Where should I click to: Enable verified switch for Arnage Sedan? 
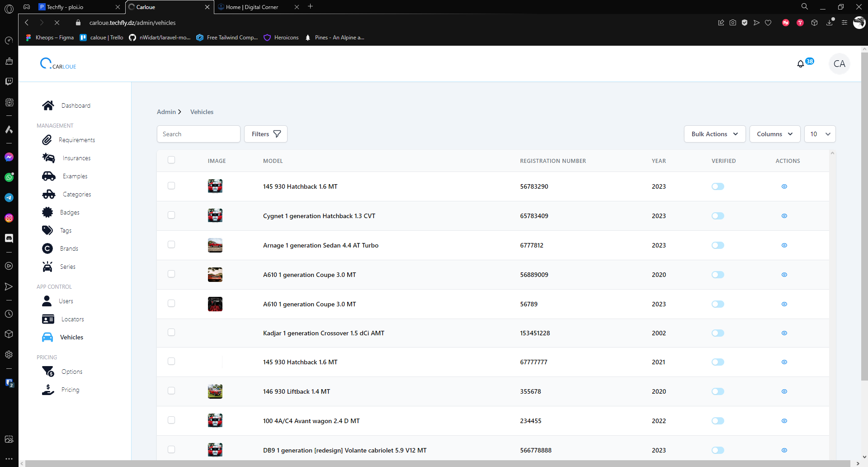click(717, 245)
